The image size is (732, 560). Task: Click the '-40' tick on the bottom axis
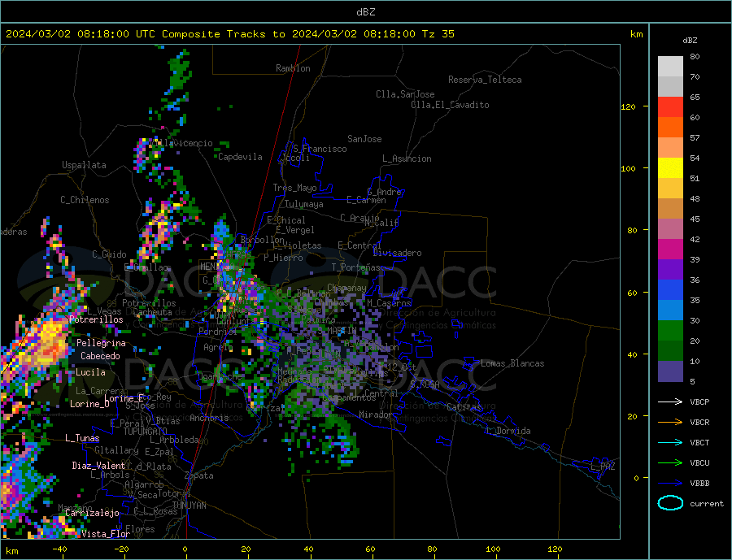(x=59, y=549)
